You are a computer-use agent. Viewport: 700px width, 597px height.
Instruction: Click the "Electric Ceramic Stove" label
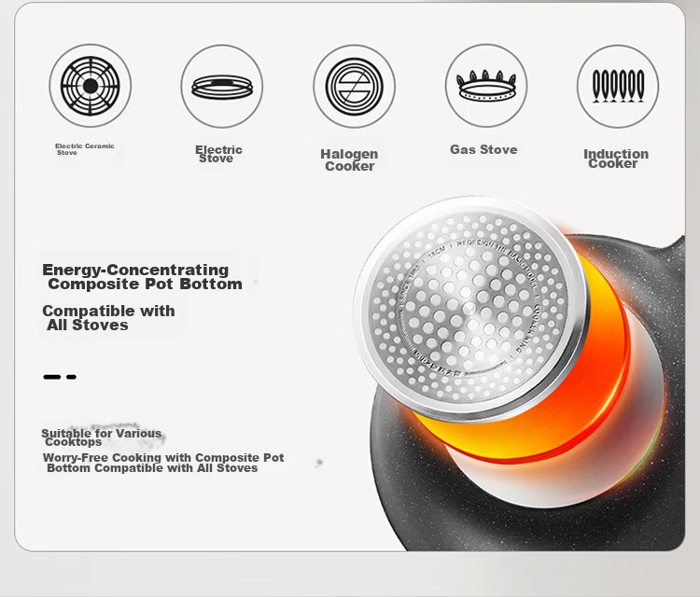(x=84, y=149)
